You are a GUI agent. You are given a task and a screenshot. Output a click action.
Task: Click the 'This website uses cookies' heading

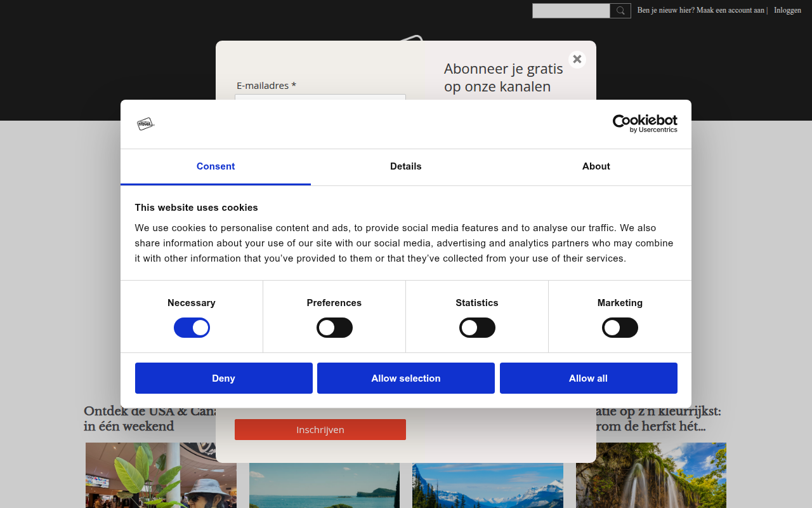[x=197, y=208]
